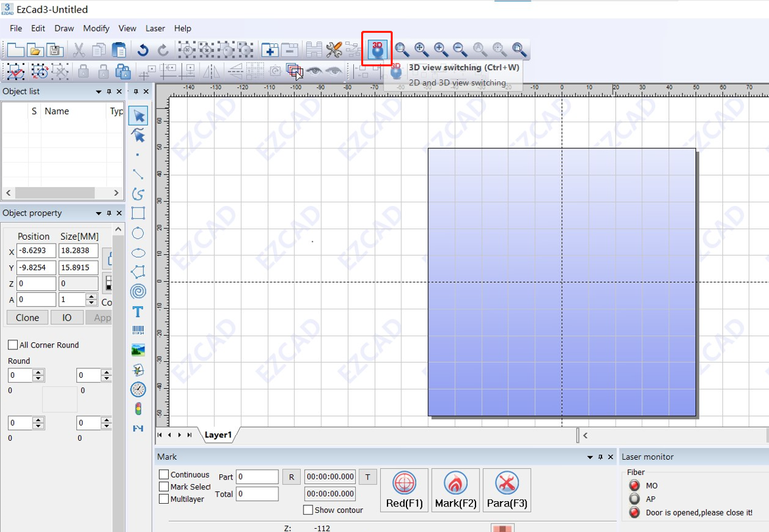Adjust the bottom-right Round radius spinner
Viewport: 769px width, 532px height.
click(x=106, y=423)
